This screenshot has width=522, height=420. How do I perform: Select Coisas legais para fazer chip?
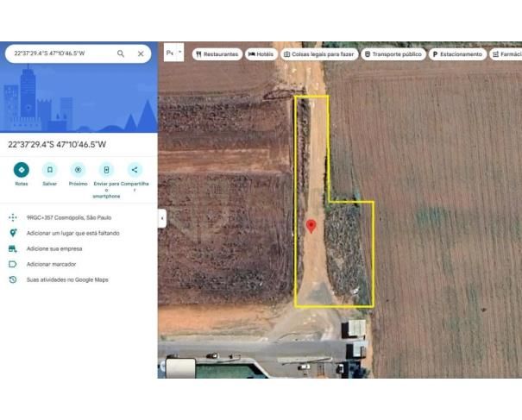(x=319, y=54)
